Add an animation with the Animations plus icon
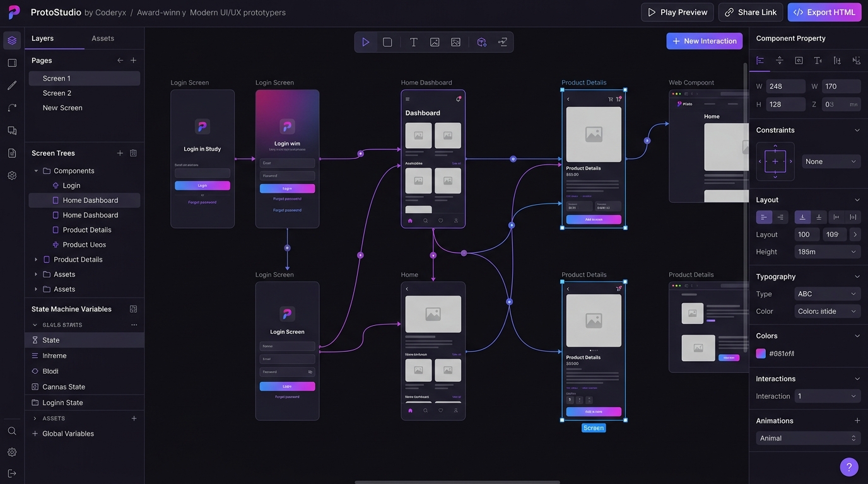The width and height of the screenshot is (868, 484). click(857, 421)
